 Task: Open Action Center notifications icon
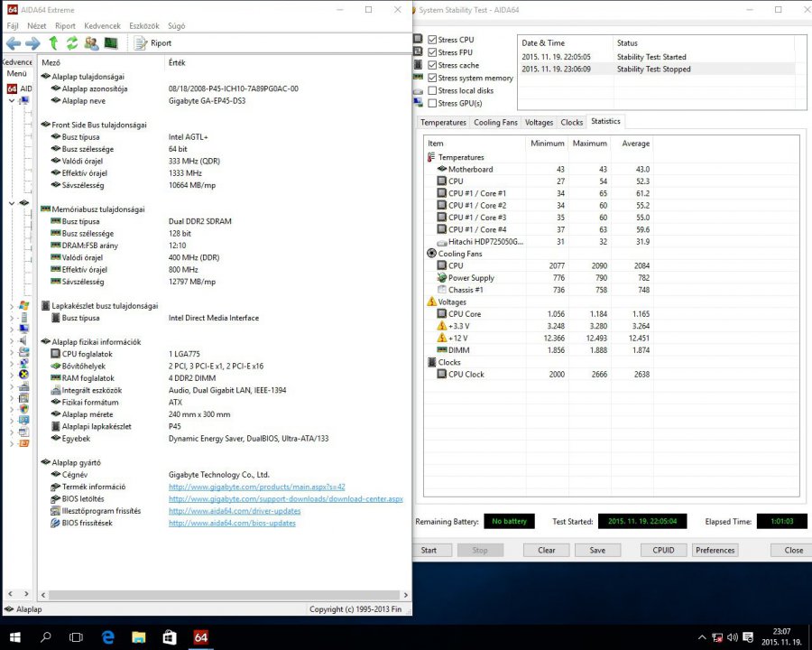[748, 637]
